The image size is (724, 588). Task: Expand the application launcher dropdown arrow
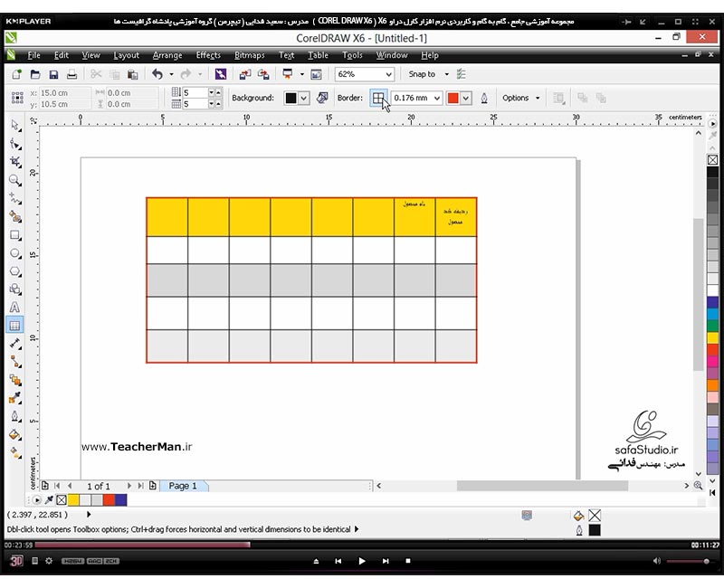coord(302,74)
